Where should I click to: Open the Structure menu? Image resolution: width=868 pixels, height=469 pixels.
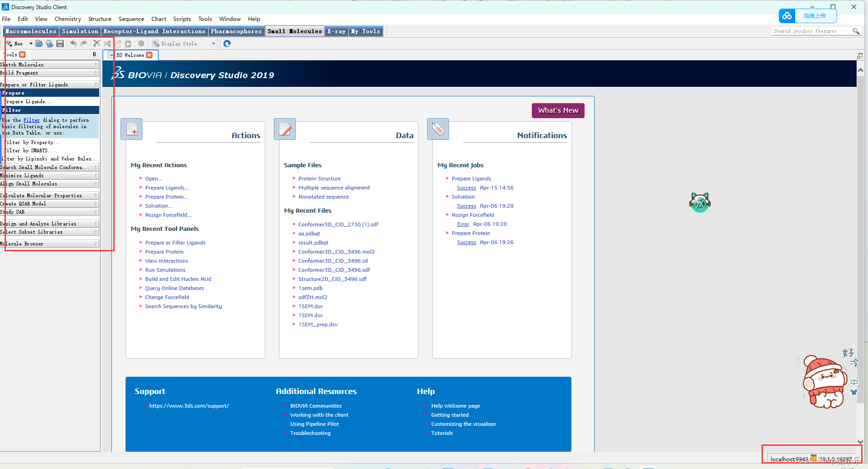pos(100,19)
